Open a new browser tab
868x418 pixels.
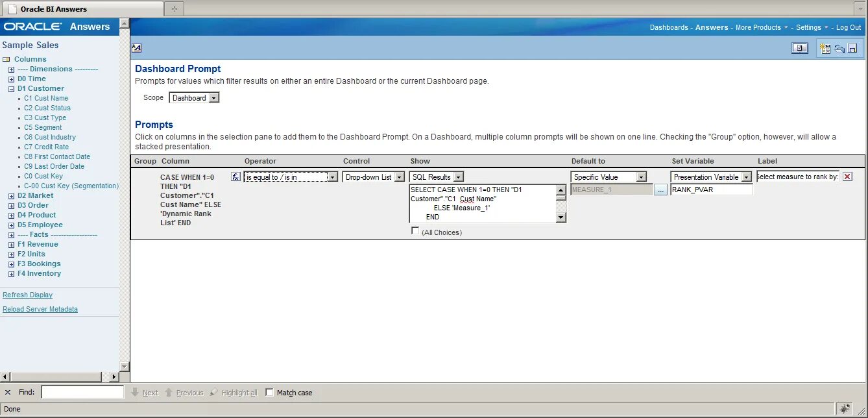pyautogui.click(x=174, y=8)
